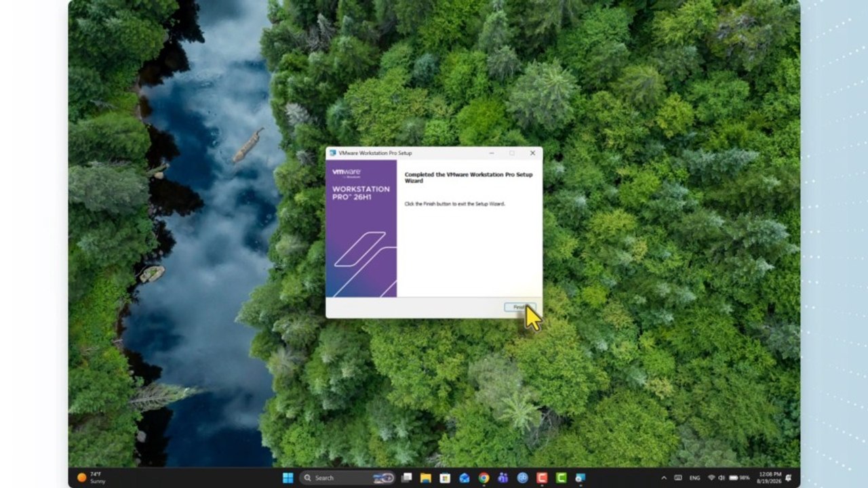Click the battery 98% indicator
Image resolution: width=868 pixels, height=488 pixels.
[738, 478]
